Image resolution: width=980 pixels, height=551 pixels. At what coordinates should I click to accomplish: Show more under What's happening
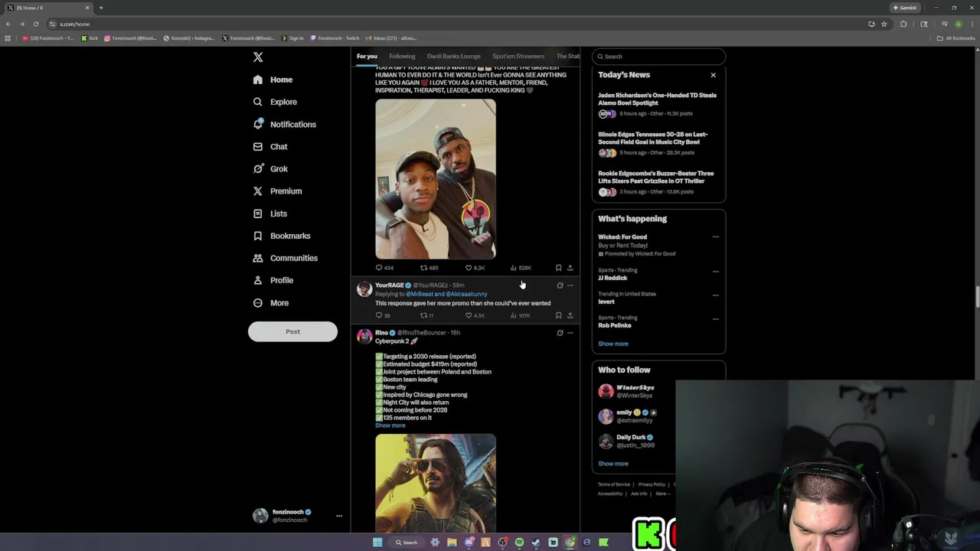pos(612,344)
